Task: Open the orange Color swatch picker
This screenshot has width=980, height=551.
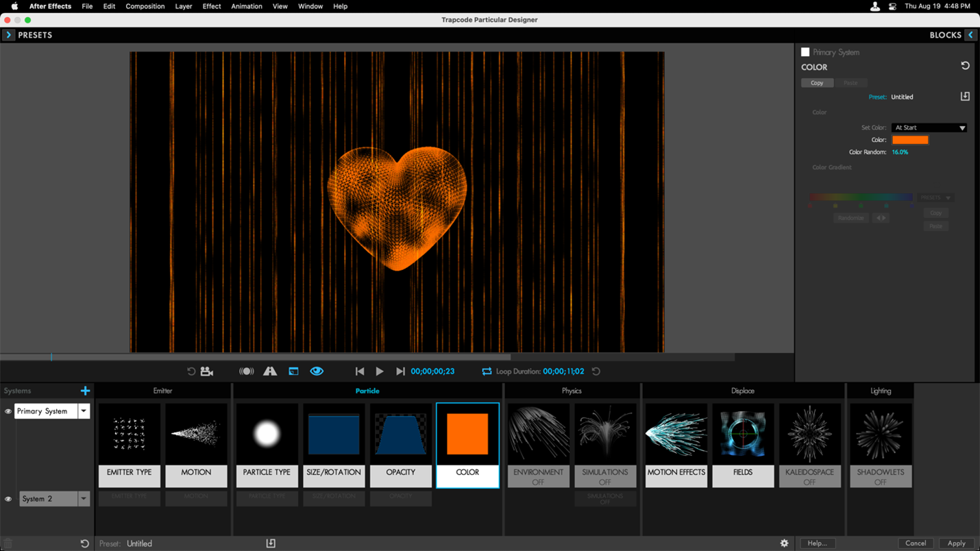Action: [x=910, y=140]
